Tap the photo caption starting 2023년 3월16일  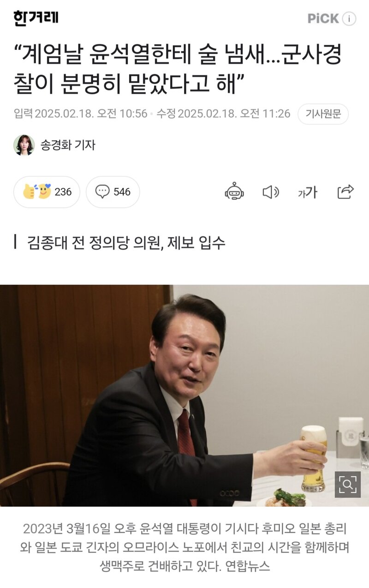184,547
